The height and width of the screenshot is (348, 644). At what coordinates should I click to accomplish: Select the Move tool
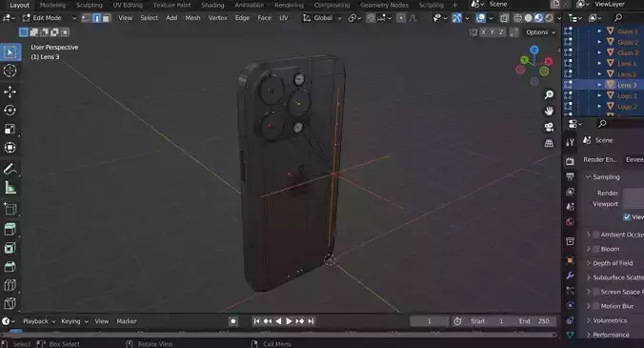pyautogui.click(x=10, y=92)
